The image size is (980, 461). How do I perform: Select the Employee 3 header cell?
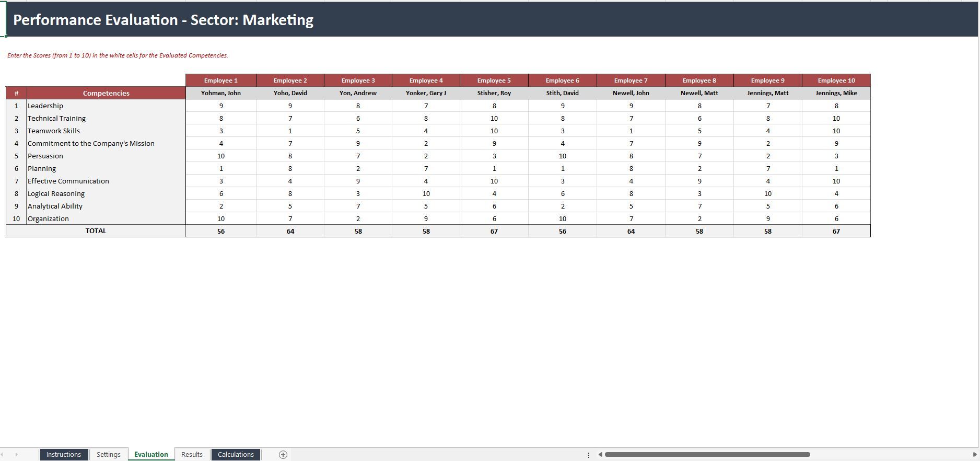click(x=358, y=80)
